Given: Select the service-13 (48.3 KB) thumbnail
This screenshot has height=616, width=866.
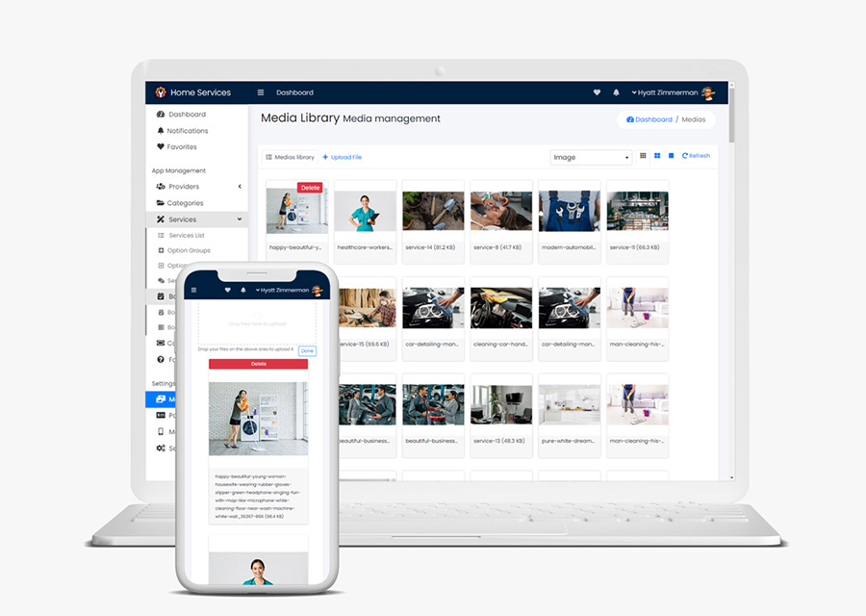Looking at the screenshot, I should [501, 405].
